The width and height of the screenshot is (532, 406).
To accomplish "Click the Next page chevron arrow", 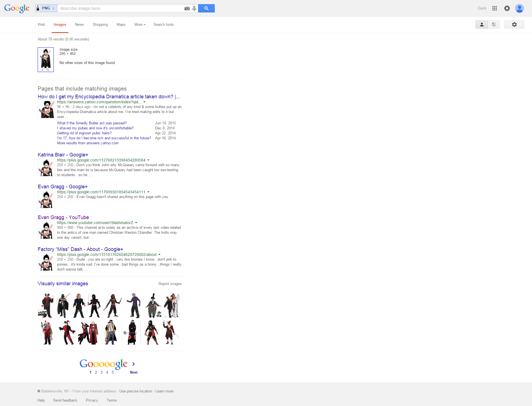I will (x=134, y=364).
